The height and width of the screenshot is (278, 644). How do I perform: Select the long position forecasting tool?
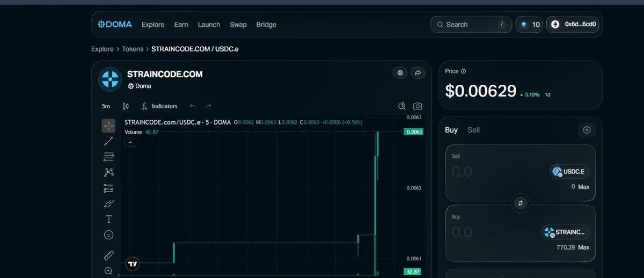pos(108,188)
